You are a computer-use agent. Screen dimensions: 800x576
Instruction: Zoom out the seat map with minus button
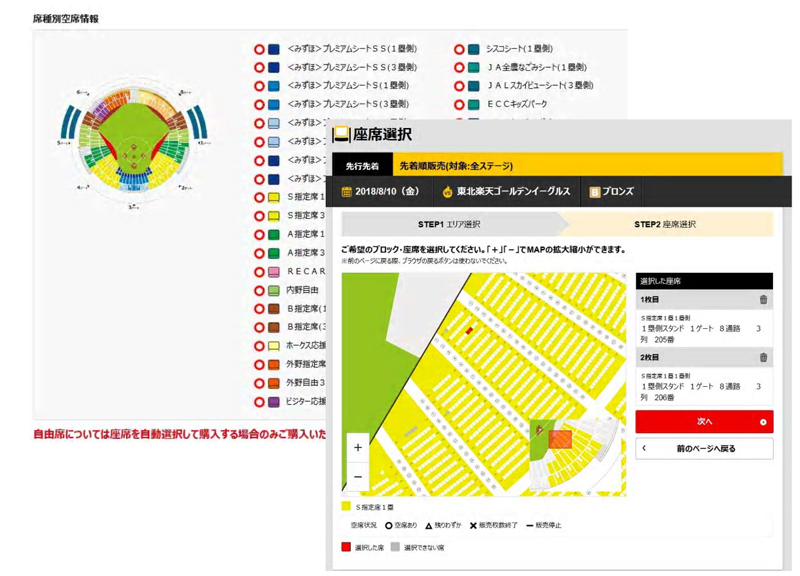(358, 477)
